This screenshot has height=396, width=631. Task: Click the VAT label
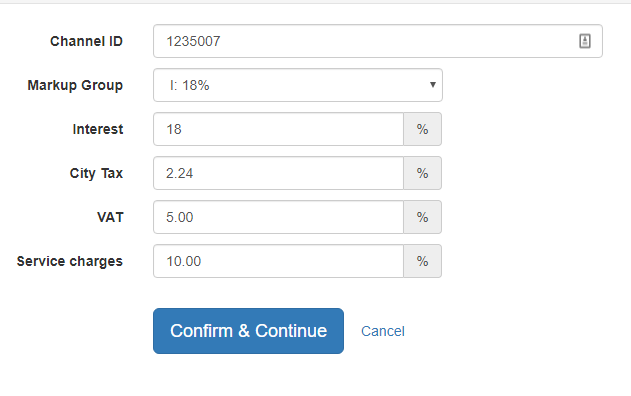coord(110,217)
